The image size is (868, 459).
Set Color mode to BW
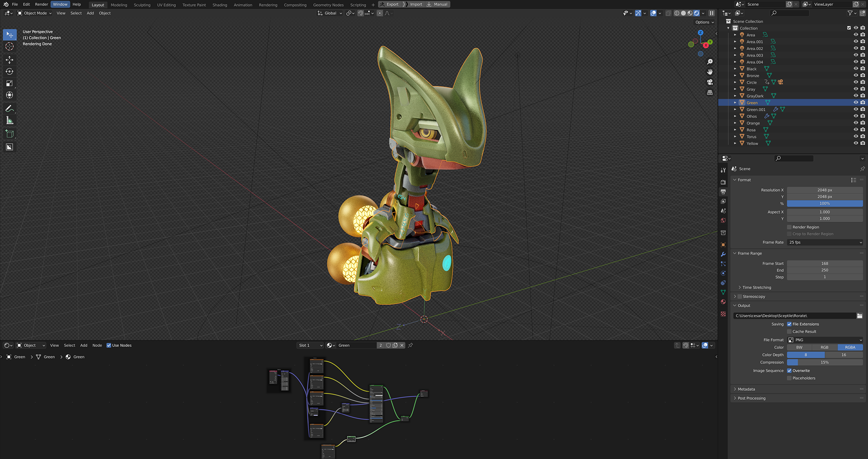(x=799, y=348)
